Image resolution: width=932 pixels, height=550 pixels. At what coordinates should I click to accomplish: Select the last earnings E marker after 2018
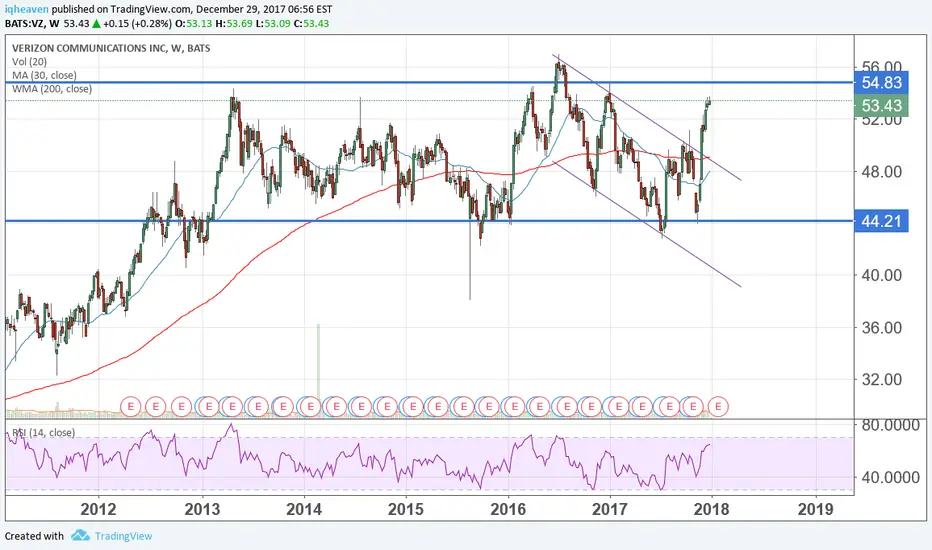click(x=719, y=407)
